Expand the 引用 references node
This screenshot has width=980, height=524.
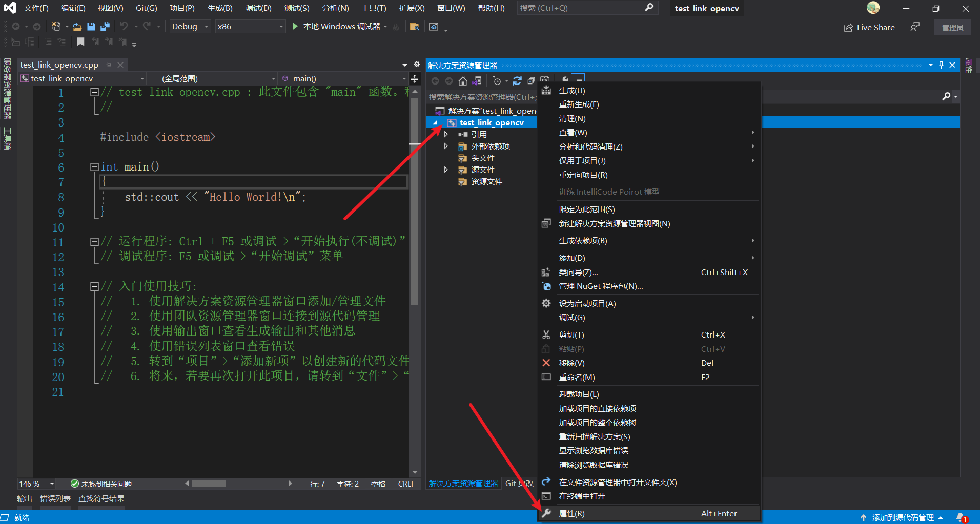[x=446, y=134]
